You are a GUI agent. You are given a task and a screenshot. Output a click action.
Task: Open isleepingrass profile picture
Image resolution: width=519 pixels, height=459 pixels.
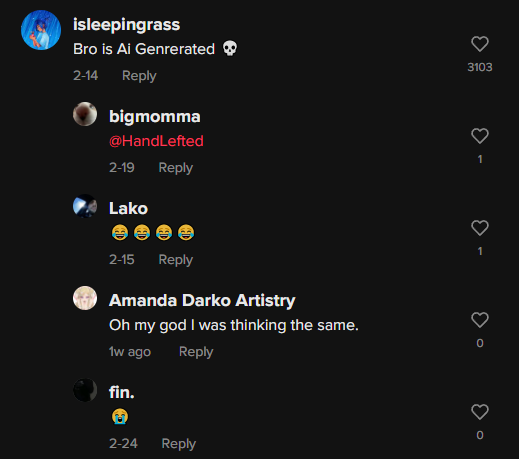(x=41, y=30)
